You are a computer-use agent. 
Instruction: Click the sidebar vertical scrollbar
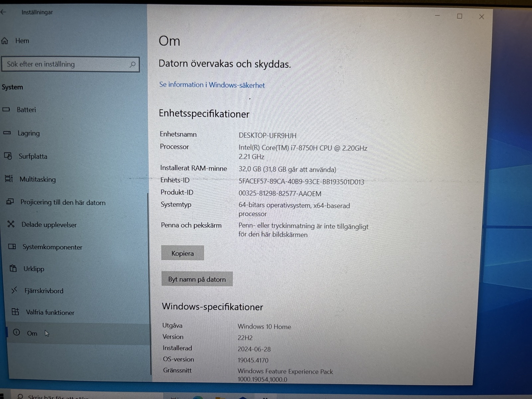tap(149, 284)
